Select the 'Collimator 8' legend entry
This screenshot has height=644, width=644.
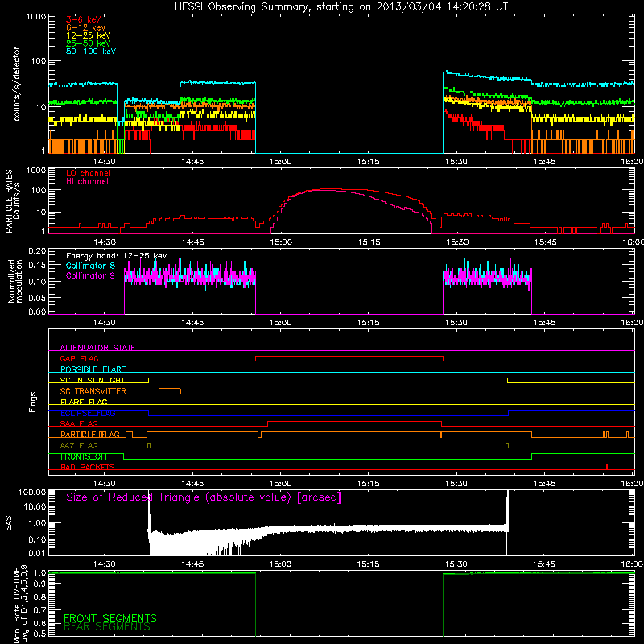pyautogui.click(x=90, y=266)
